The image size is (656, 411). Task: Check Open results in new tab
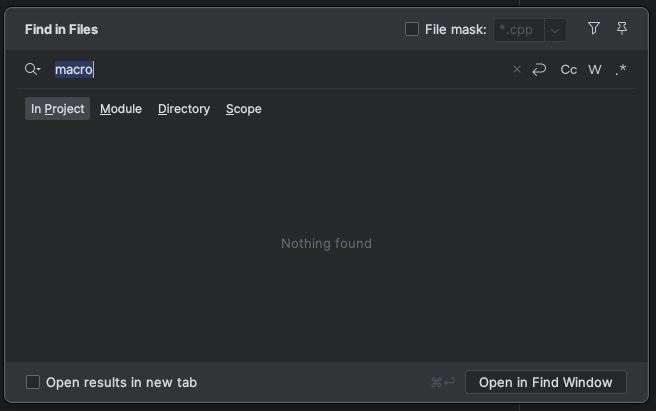(x=33, y=382)
